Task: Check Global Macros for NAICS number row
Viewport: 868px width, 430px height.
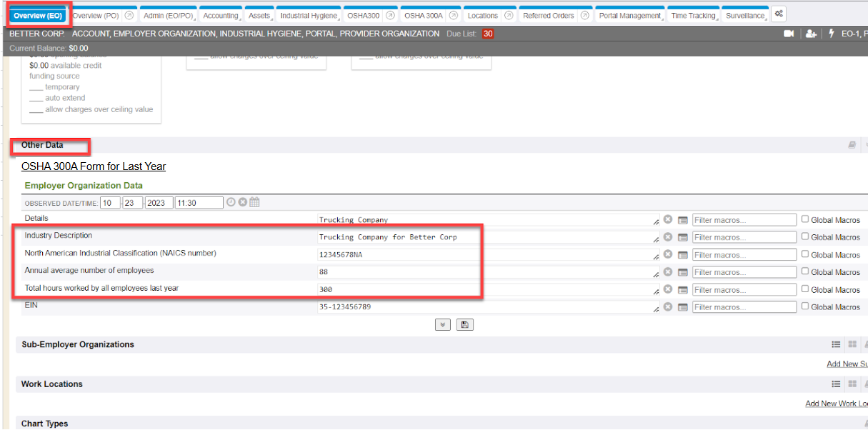Action: [805, 254]
